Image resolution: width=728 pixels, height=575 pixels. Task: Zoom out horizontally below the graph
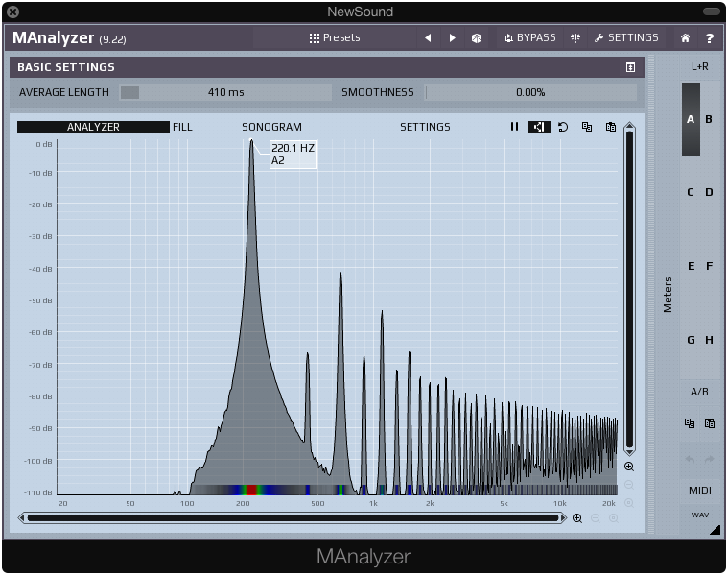click(596, 518)
